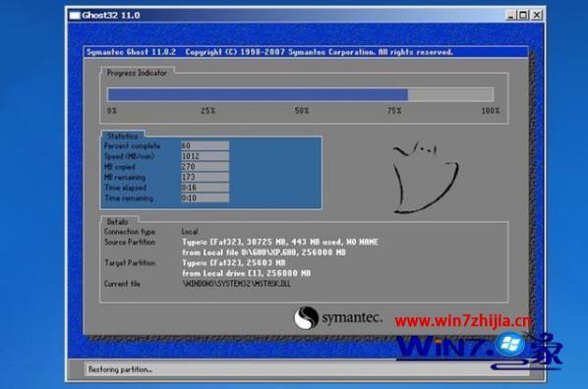Click the Connection type value Local
The width and height of the screenshot is (588, 389).
click(190, 232)
